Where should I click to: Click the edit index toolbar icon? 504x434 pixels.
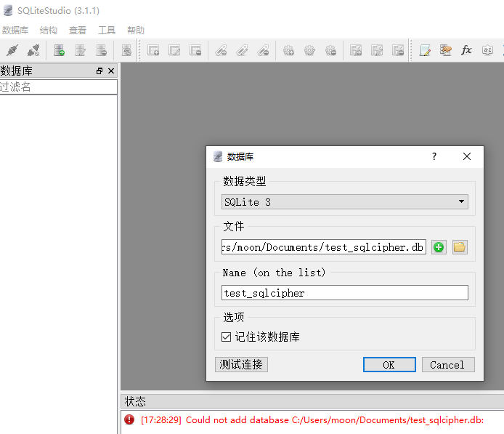pyautogui.click(x=242, y=50)
